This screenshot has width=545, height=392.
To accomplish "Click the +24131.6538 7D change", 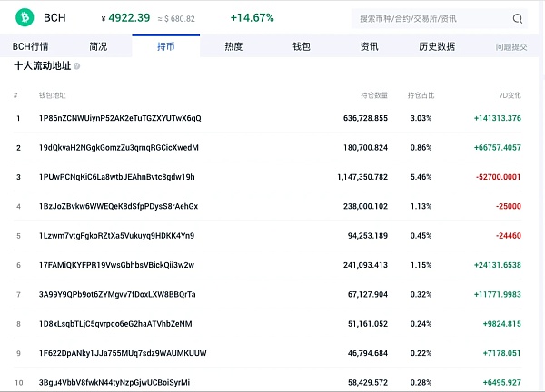I will pos(498,265).
